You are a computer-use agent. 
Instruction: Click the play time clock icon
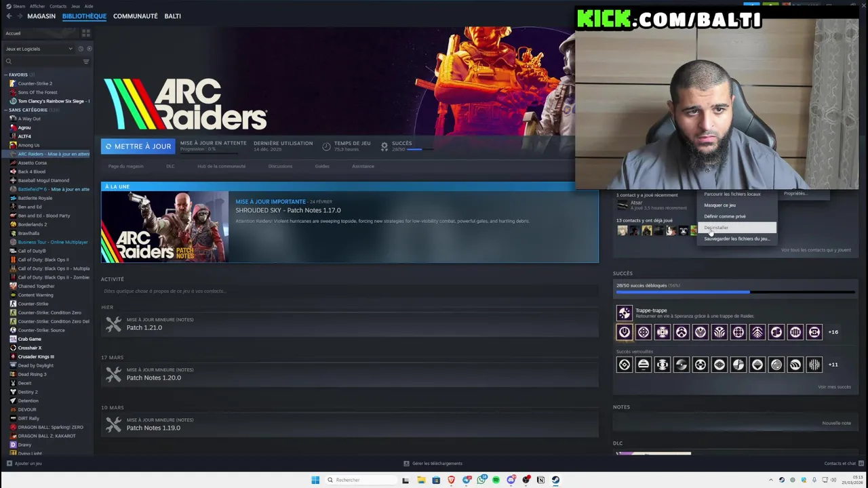pyautogui.click(x=326, y=146)
